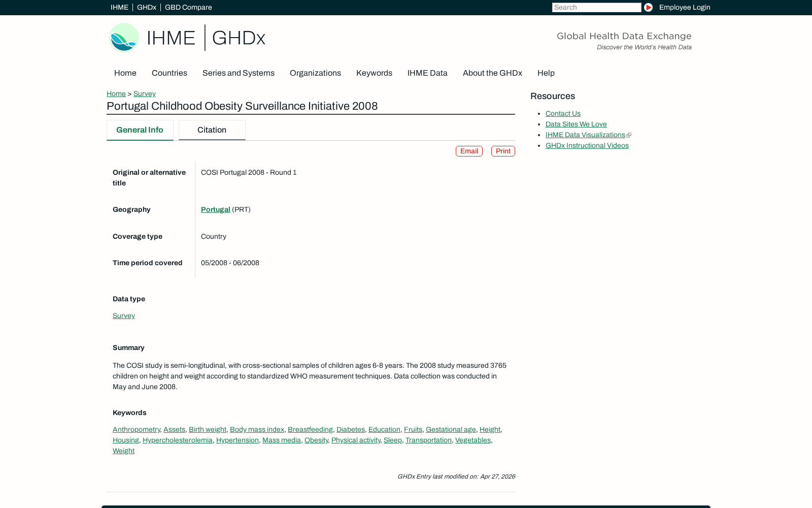Click the Email button
Image resolution: width=812 pixels, height=508 pixels.
469,151
